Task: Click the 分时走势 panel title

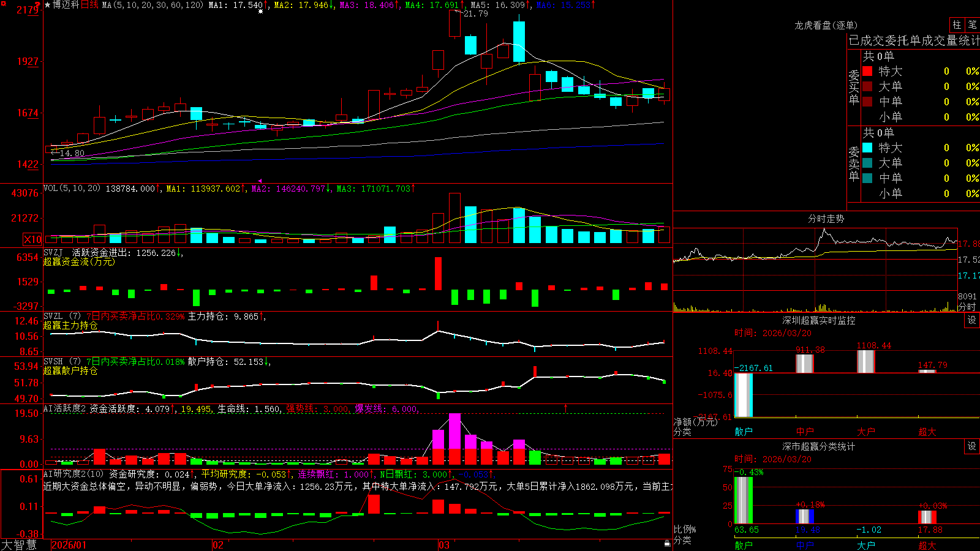Action: [x=826, y=219]
